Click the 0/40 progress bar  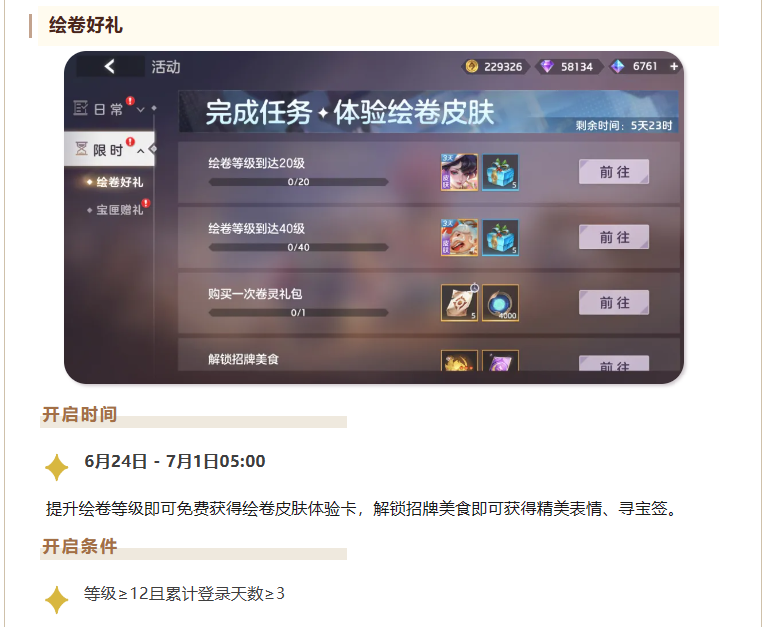(x=298, y=247)
